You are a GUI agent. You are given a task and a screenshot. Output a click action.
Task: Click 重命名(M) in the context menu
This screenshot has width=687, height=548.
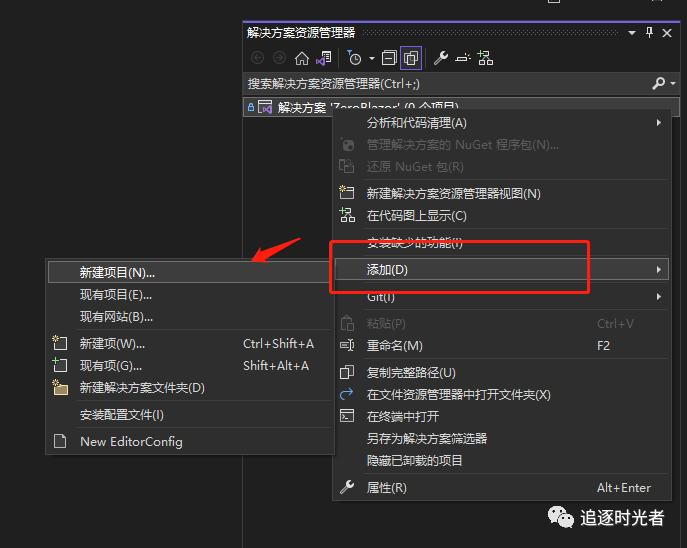(x=394, y=346)
